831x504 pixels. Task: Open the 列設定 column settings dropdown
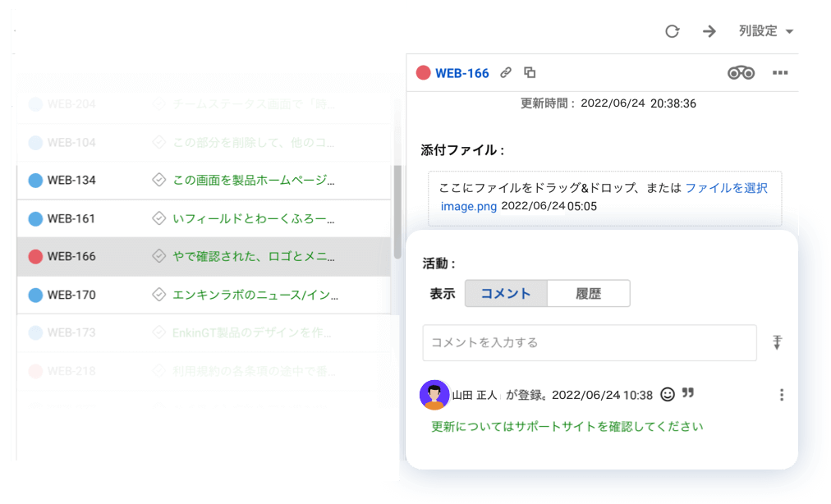[765, 31]
